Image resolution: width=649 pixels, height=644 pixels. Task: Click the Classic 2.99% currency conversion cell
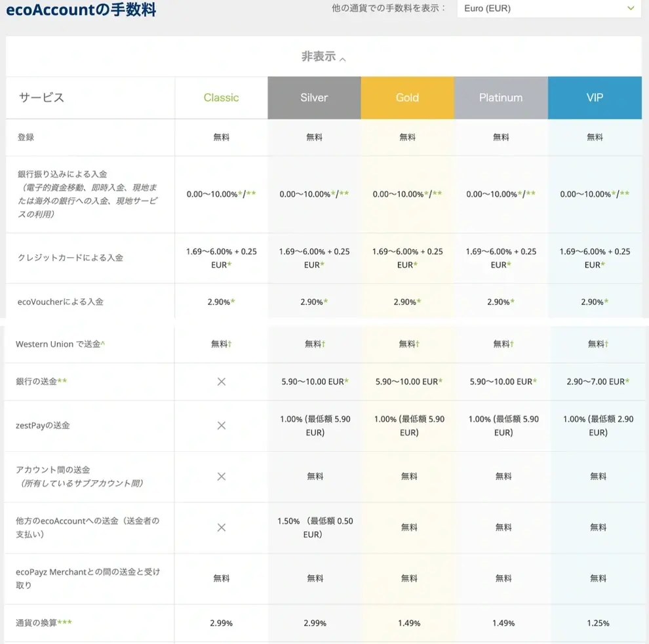click(x=222, y=623)
